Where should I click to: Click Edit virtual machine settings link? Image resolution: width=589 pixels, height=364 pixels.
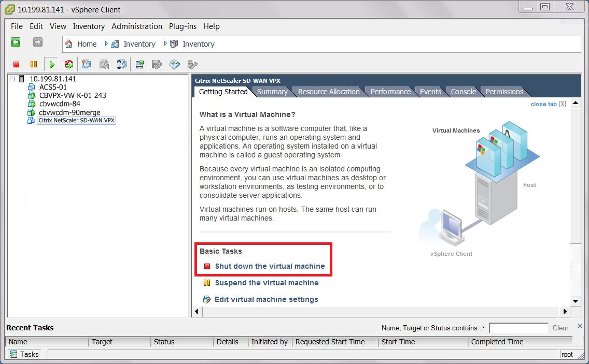point(267,299)
